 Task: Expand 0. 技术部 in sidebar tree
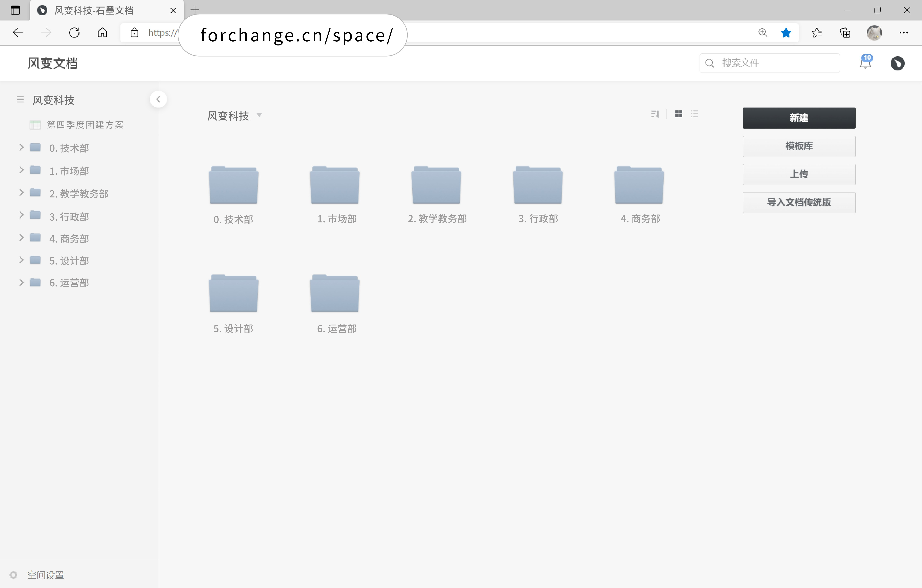tap(22, 147)
